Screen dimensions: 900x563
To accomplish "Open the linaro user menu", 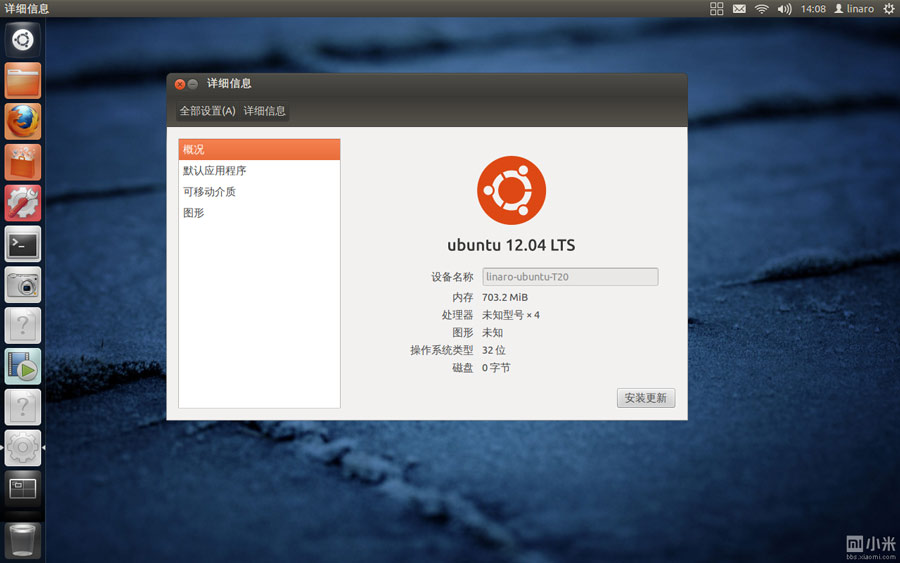I will point(854,9).
